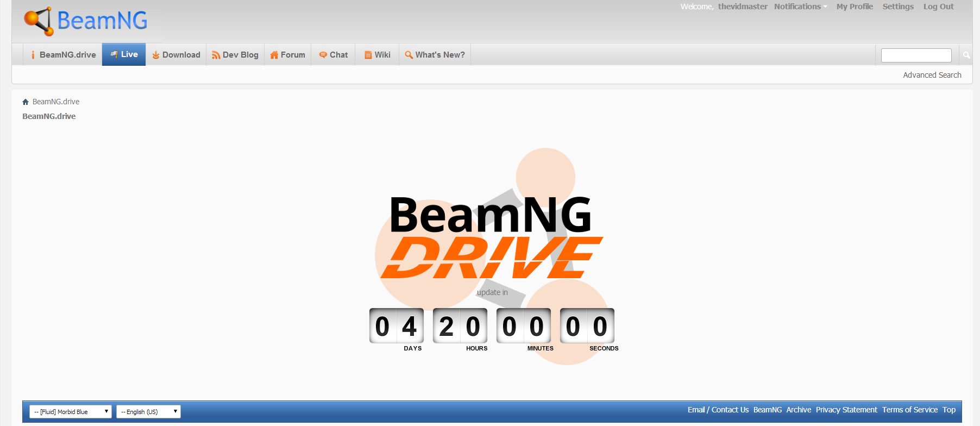The height and width of the screenshot is (426, 980).
Task: Open the Chat tab
Action: [333, 55]
